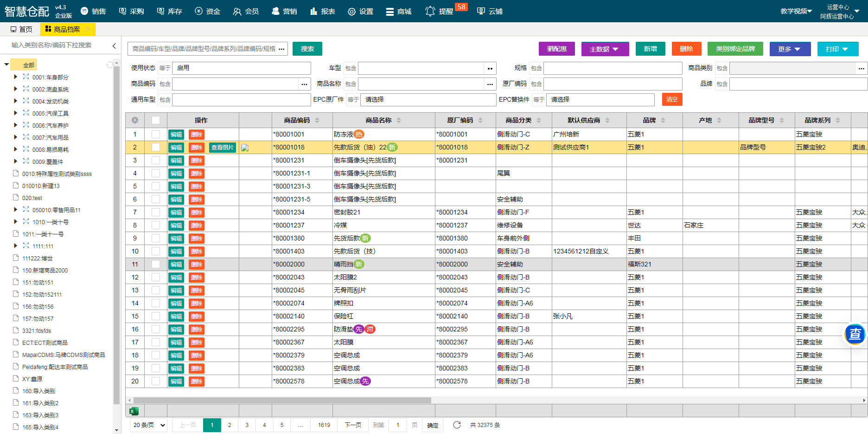Open the table column settings gear
Image resolution: width=868 pixels, height=434 pixels.
pyautogui.click(x=135, y=120)
